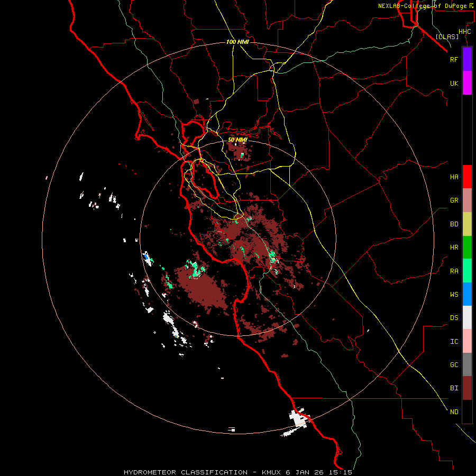
Task: Click the GR legend label
Action: 454,200
